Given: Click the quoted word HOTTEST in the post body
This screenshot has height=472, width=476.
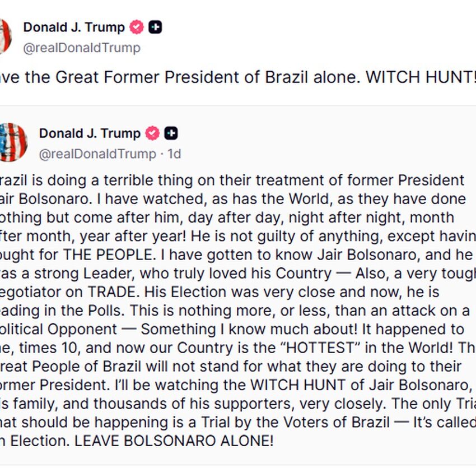Looking at the screenshot, I should point(320,348).
